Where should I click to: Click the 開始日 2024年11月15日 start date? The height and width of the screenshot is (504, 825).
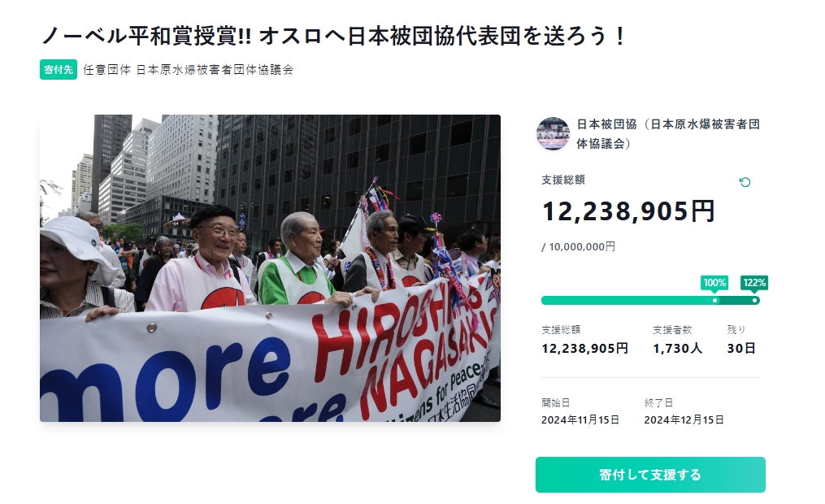[580, 419]
